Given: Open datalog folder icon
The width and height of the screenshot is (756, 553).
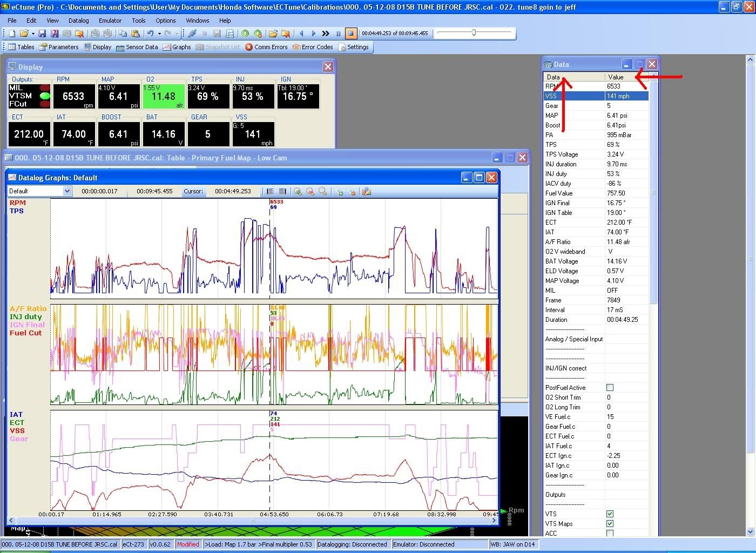Looking at the screenshot, I should coord(273,33).
